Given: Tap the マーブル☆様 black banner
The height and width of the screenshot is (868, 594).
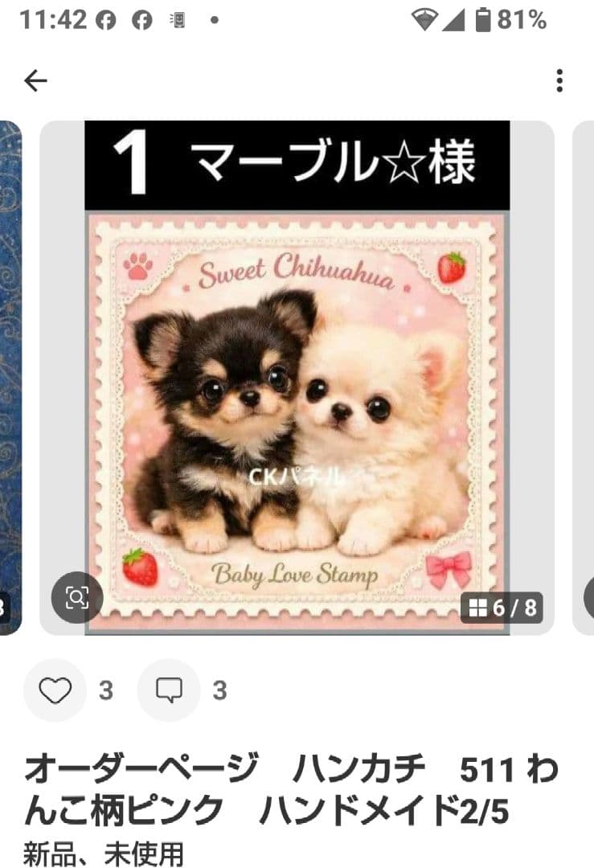Looking at the screenshot, I should click(x=297, y=165).
